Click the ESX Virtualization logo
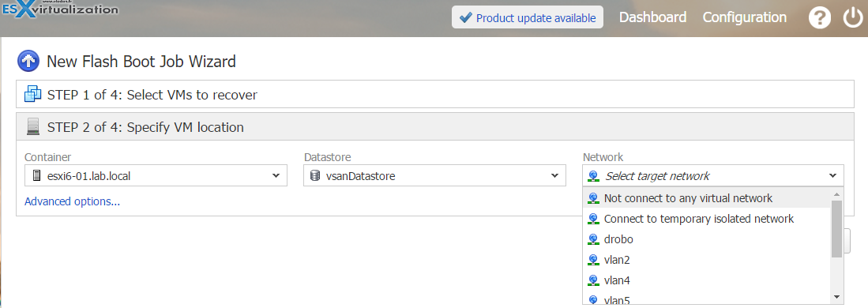This screenshot has width=868, height=308. (59, 9)
